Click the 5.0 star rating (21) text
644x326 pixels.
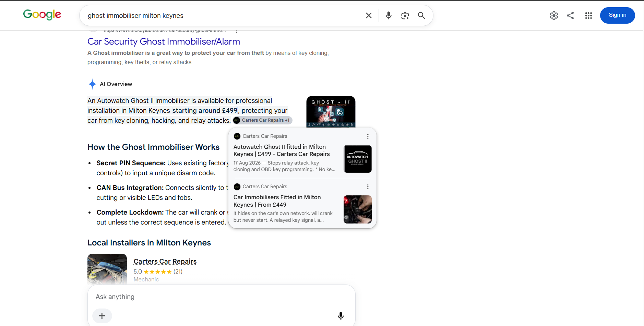pos(158,272)
